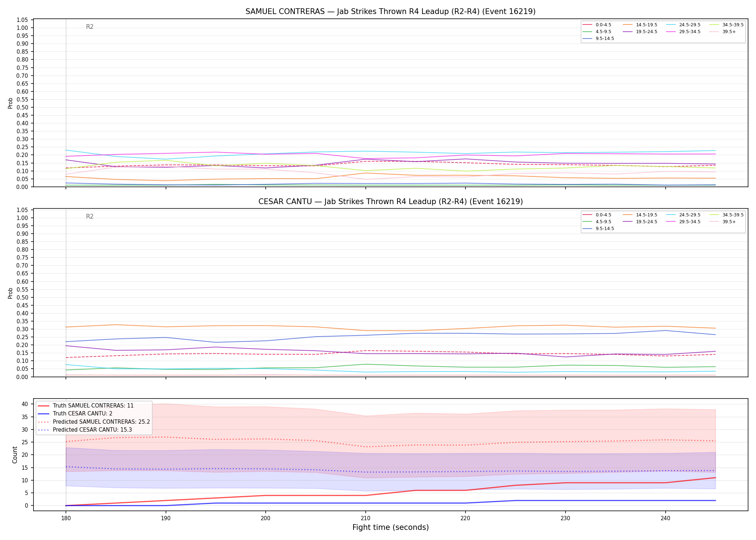The image size is (756, 540).
Task: Click the 25 tick on the Count axis
Action: pyautogui.click(x=25, y=442)
